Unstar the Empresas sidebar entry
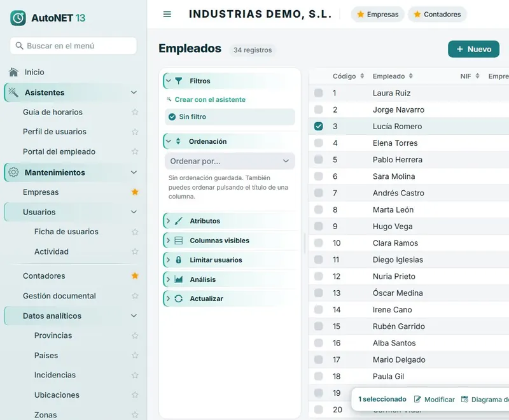This screenshot has height=420, width=509. click(135, 192)
